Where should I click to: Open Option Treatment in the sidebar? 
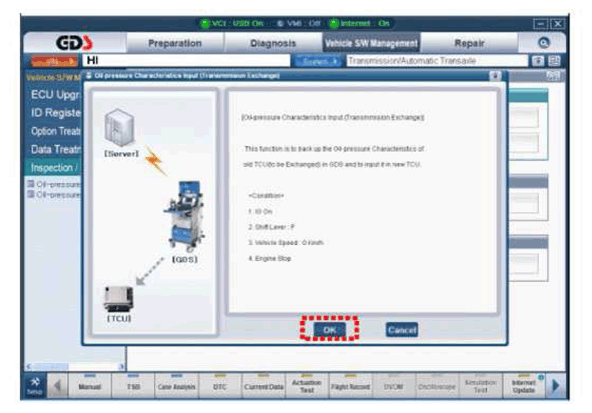(56, 131)
